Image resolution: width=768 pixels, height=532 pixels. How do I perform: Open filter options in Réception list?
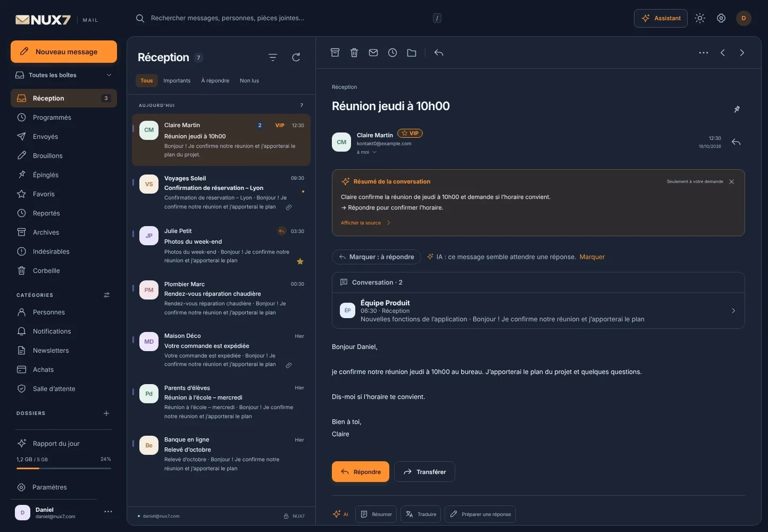coord(273,57)
